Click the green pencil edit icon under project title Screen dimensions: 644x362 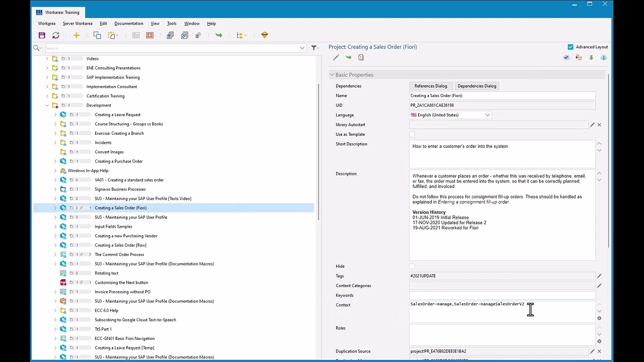pos(336,58)
